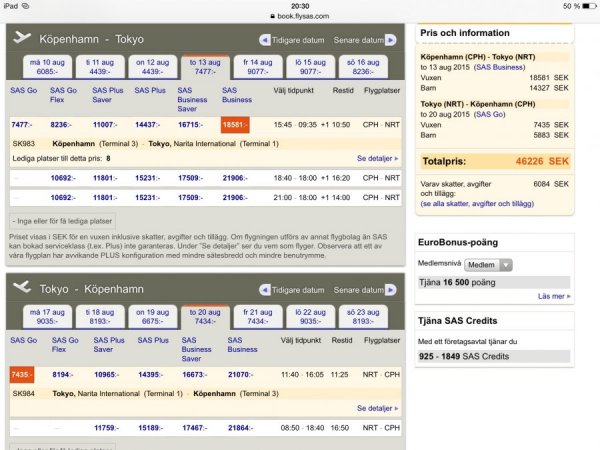Click the earlier dates arrow for Köpenhamn–Tokyo
This screenshot has width=600, height=450.
click(265, 40)
